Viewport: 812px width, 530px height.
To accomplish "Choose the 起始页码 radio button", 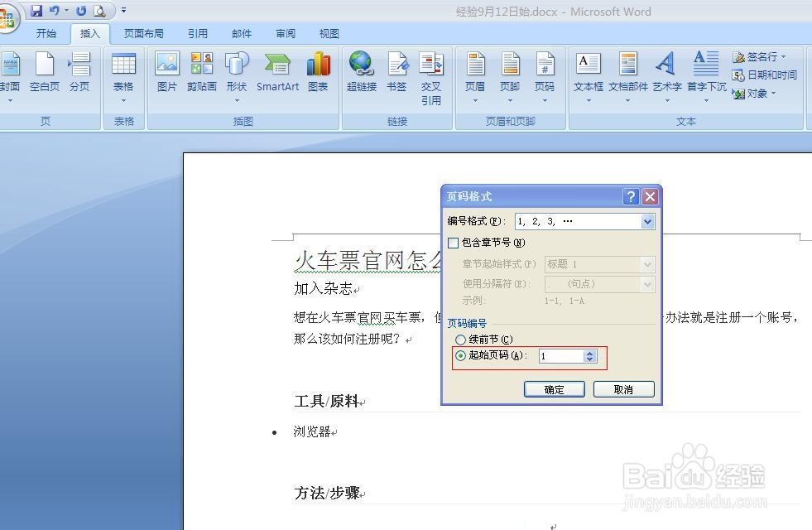I will coord(461,355).
